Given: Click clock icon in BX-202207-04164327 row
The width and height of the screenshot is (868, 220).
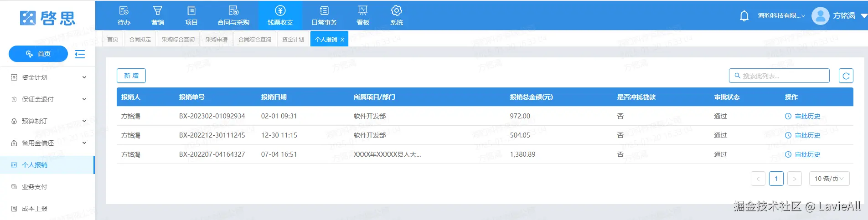Looking at the screenshot, I should pyautogui.click(x=788, y=154).
